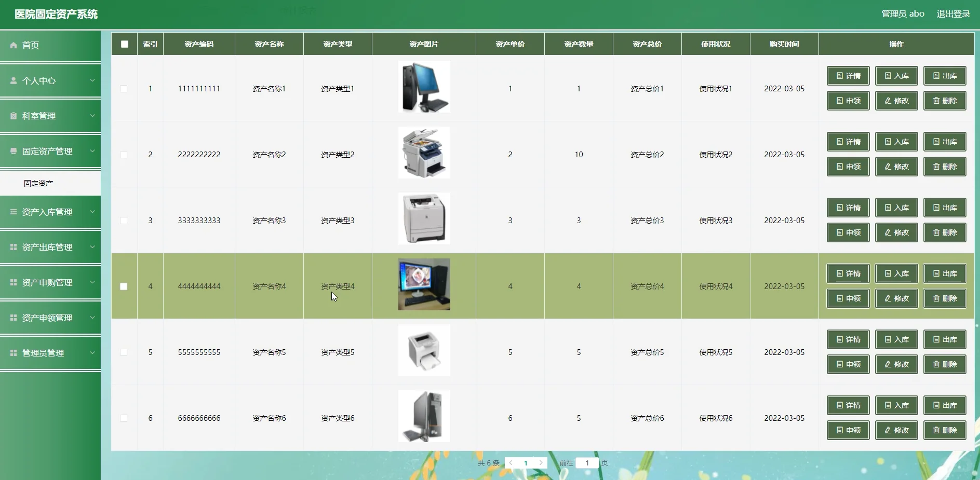Expand the 资产入库管理 menu chevron

tap(92, 212)
